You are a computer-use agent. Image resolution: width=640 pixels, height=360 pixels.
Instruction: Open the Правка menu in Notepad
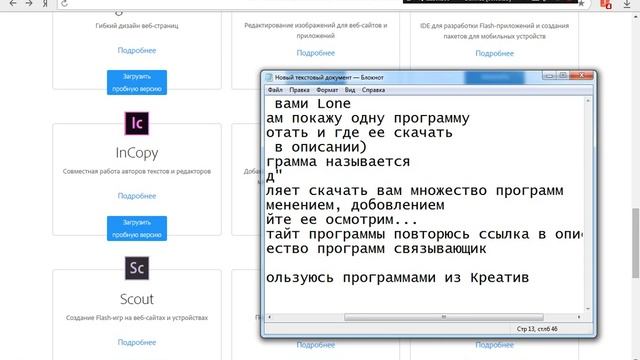299,90
